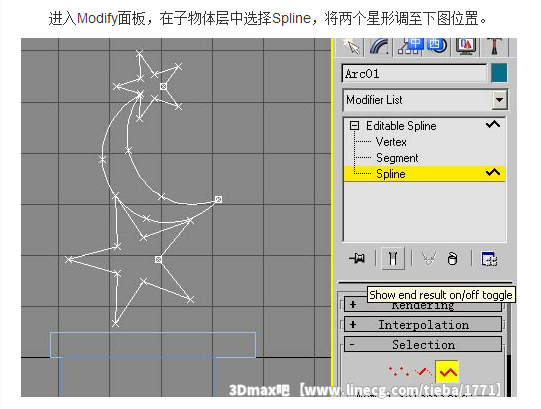Click the Arc01 object name field
The image size is (541, 409).
(414, 74)
